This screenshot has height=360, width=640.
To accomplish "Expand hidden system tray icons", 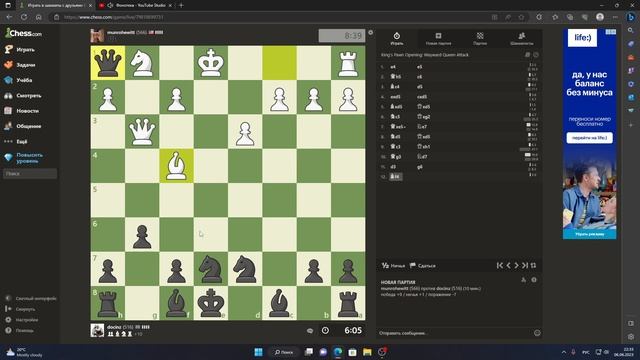I will [x=564, y=352].
